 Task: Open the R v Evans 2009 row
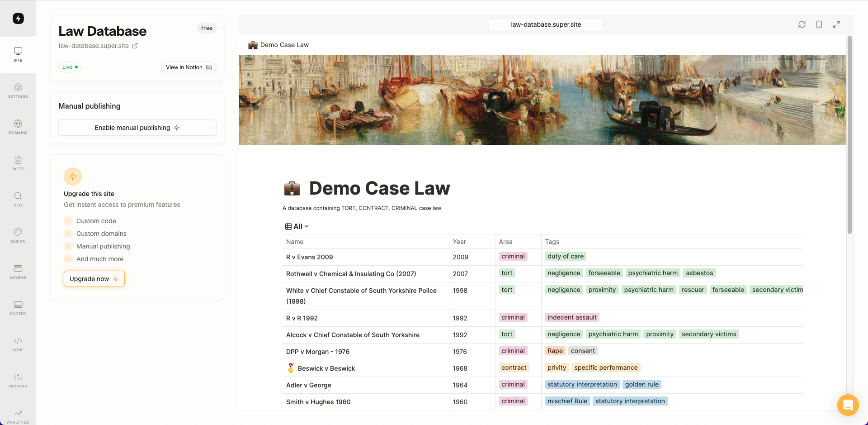click(x=309, y=257)
